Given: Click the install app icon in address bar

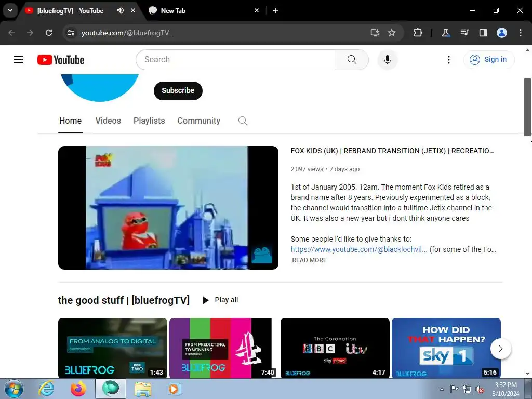Looking at the screenshot, I should tap(375, 33).
